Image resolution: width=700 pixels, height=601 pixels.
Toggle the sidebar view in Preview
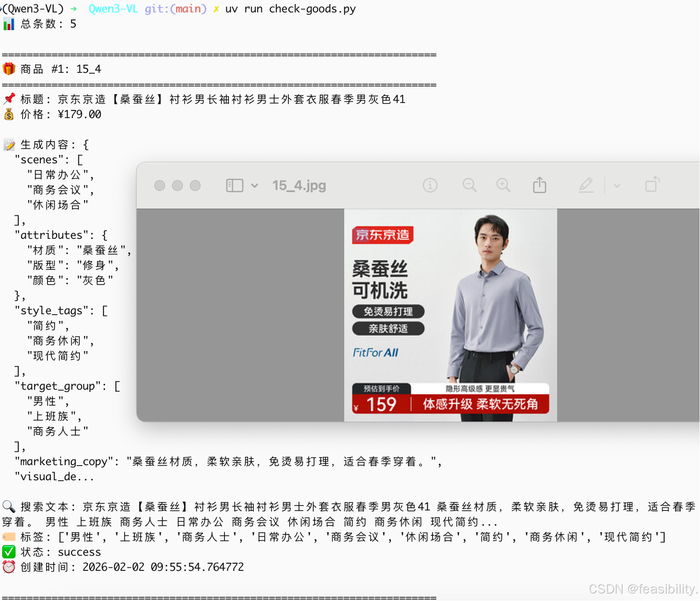pyautogui.click(x=234, y=186)
